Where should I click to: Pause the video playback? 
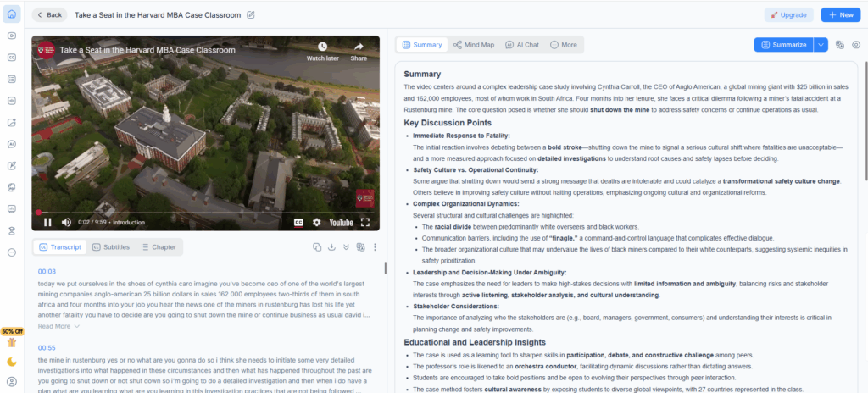coord(47,222)
